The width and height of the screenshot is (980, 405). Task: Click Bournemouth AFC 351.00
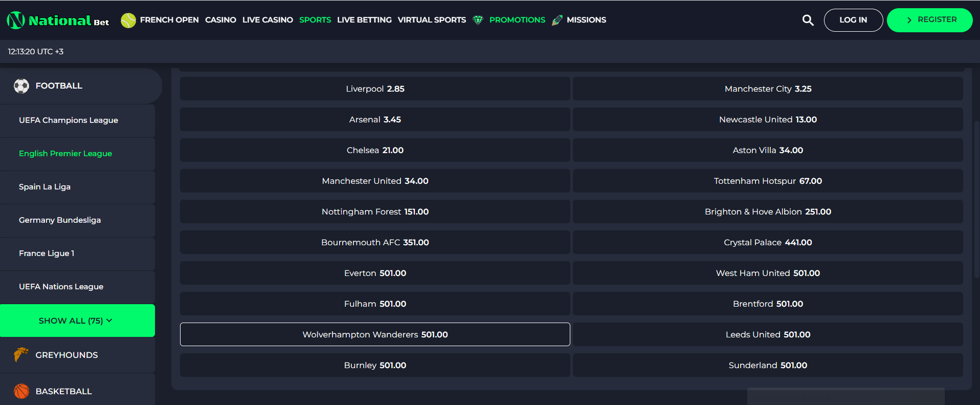[x=375, y=242]
